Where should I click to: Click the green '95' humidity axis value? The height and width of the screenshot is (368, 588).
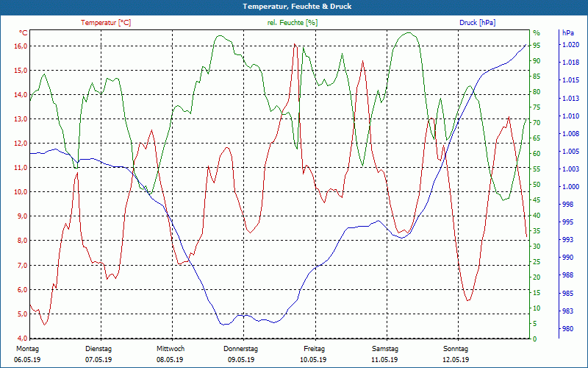(x=537, y=46)
